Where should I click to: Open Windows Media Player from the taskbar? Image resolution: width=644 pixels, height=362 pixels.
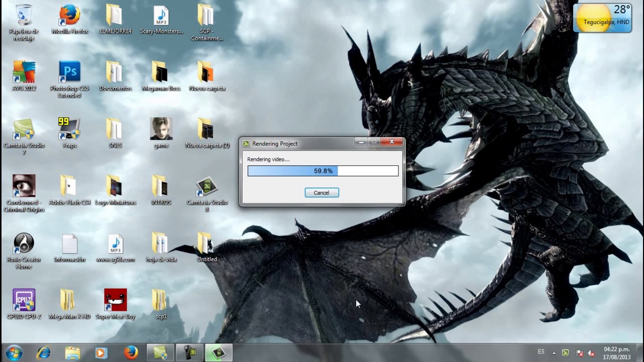(x=101, y=353)
